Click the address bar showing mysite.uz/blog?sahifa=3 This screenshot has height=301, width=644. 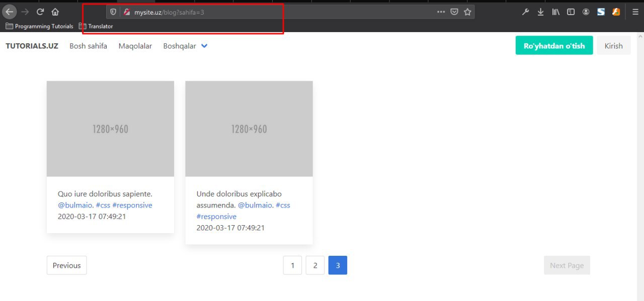290,12
